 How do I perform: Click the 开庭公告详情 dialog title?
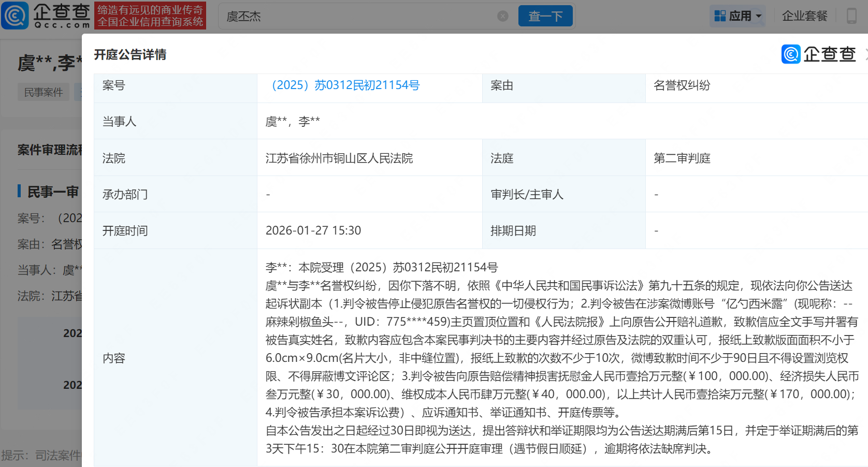click(x=130, y=55)
